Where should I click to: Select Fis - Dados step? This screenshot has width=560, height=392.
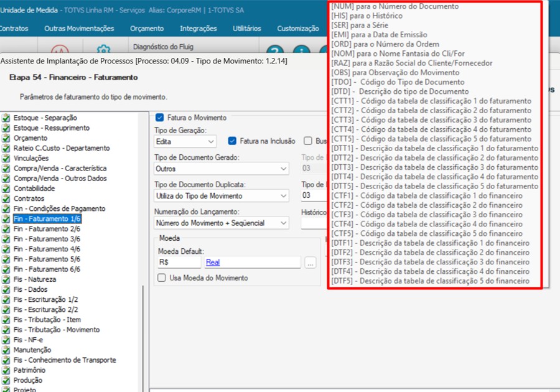click(30, 289)
